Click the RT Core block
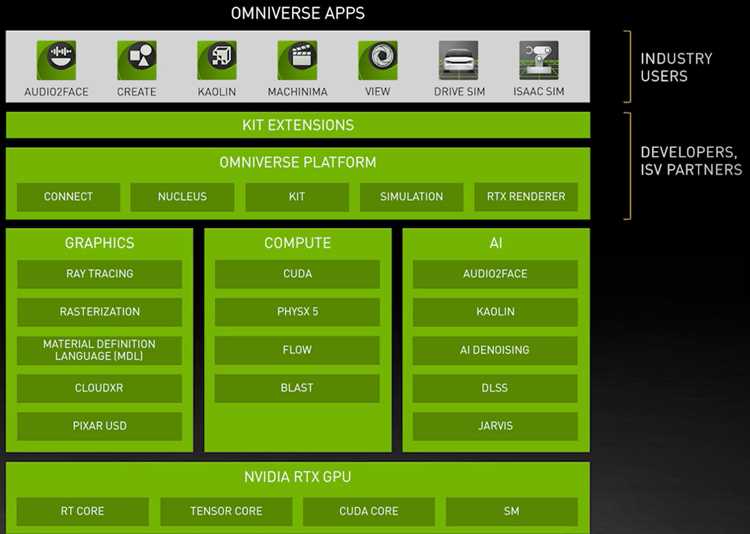This screenshot has width=750, height=534. [x=82, y=512]
